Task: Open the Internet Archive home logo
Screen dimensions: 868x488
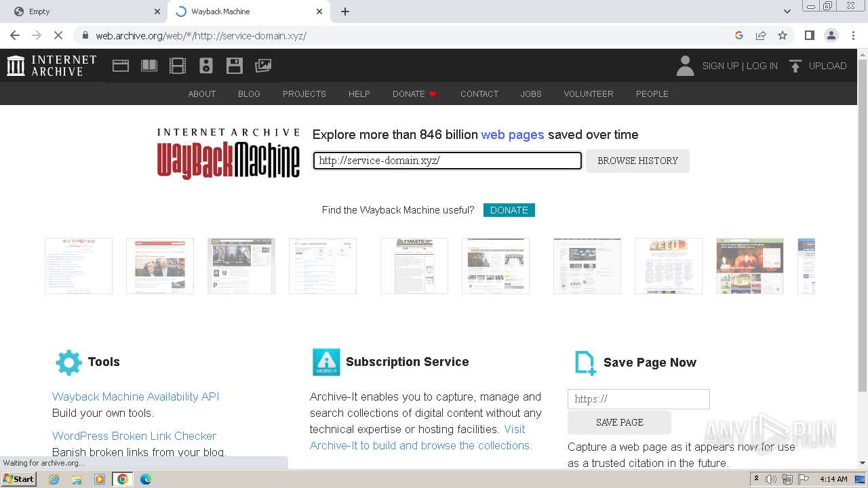Action: (x=52, y=66)
